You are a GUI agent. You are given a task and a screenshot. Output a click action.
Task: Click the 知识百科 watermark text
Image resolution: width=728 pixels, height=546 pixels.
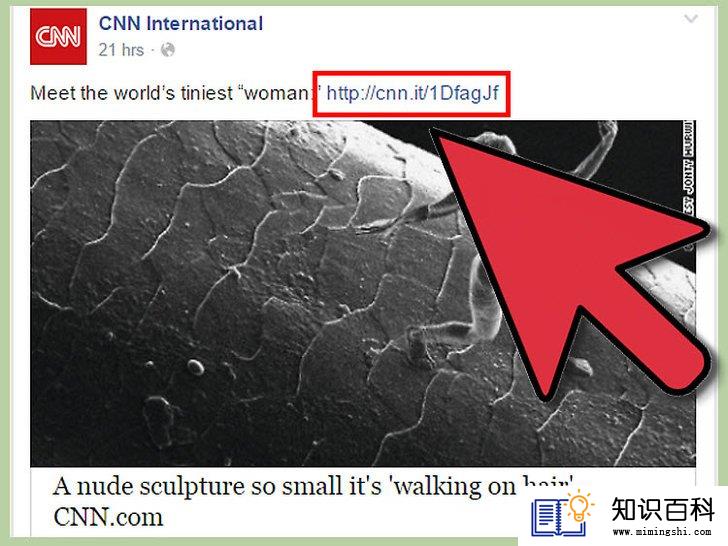663,509
